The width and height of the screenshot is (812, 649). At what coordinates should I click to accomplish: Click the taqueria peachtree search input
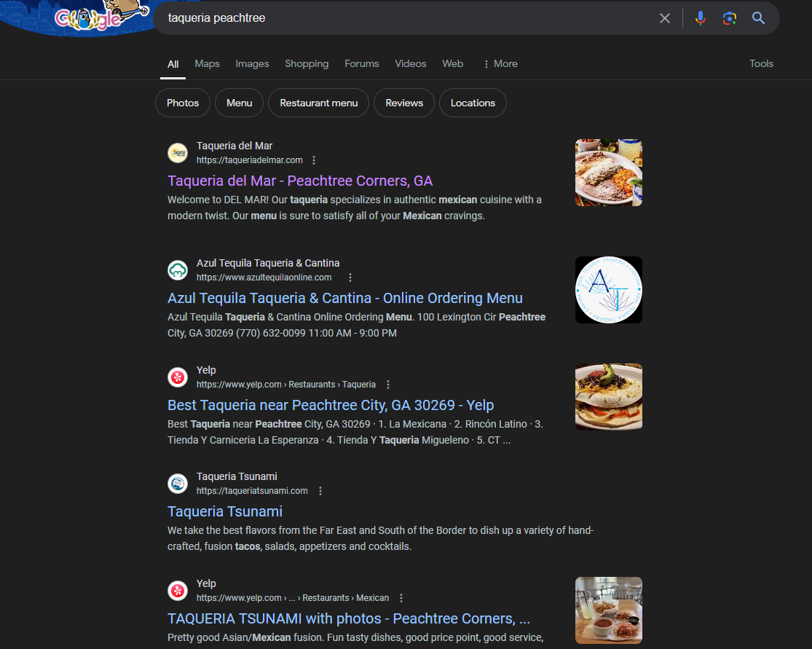pyautogui.click(x=404, y=18)
